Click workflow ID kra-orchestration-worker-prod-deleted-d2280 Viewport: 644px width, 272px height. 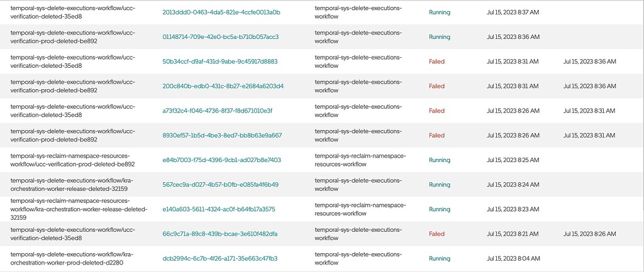click(72, 258)
